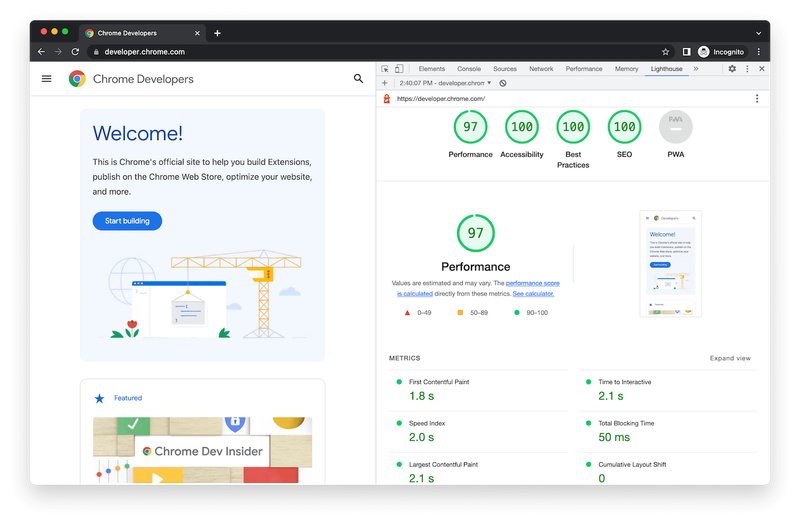Start a new Lighthouse report plus icon
The image size is (800, 524).
tap(385, 83)
